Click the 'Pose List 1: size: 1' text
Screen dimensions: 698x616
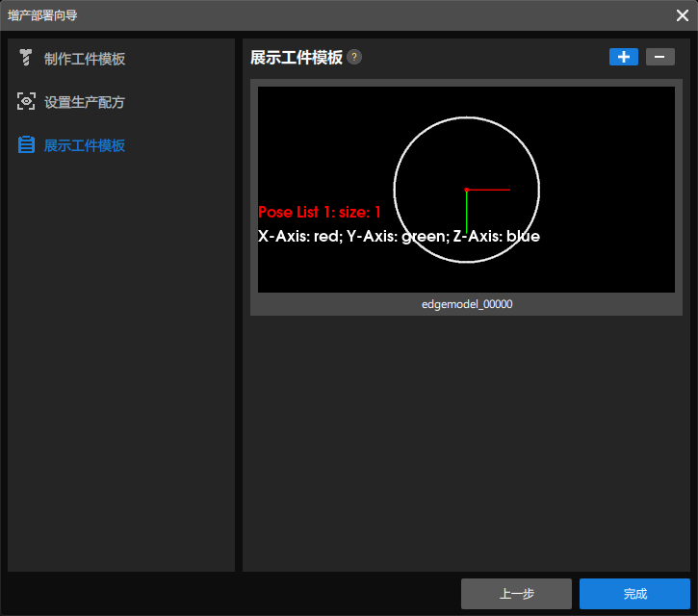pyautogui.click(x=320, y=213)
